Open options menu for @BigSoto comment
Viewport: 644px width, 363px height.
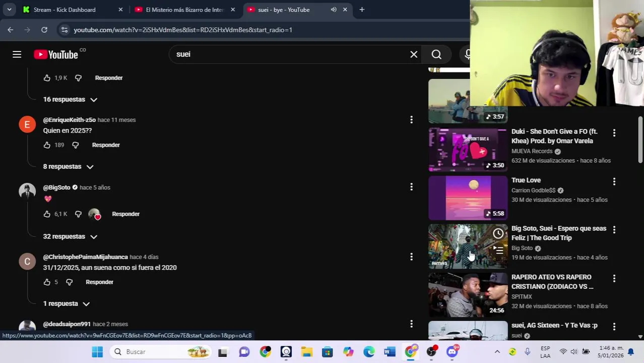tap(411, 187)
